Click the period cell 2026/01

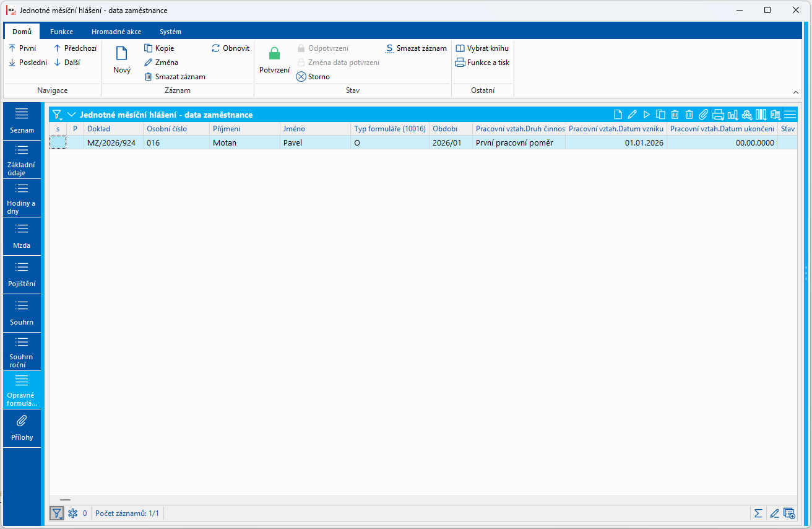(x=451, y=142)
